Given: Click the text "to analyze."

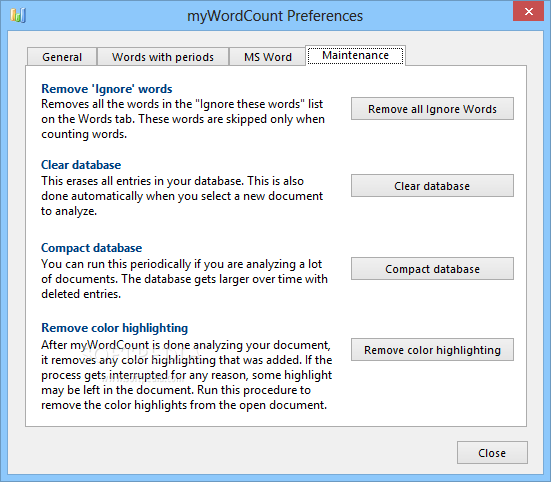Looking at the screenshot, I should pos(69,211).
